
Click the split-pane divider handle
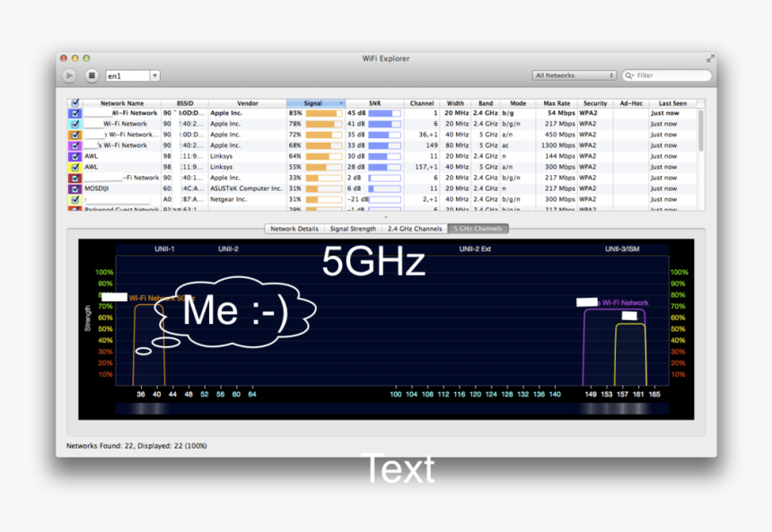(x=386, y=217)
